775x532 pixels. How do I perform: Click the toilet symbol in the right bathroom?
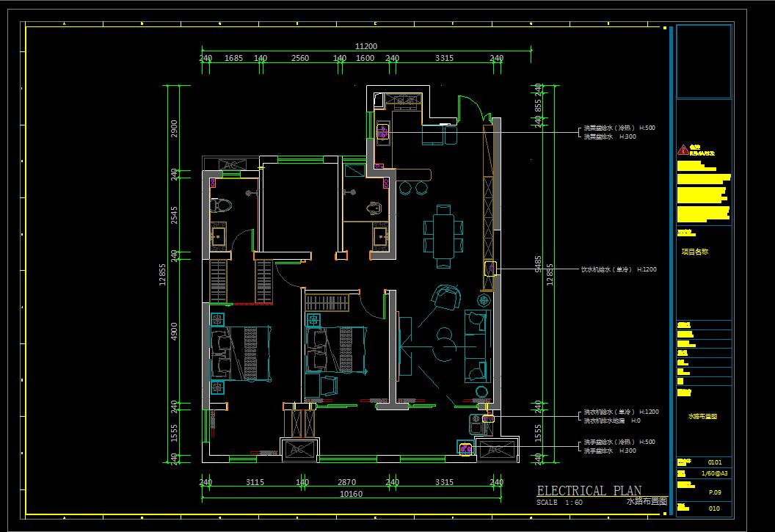[x=374, y=208]
